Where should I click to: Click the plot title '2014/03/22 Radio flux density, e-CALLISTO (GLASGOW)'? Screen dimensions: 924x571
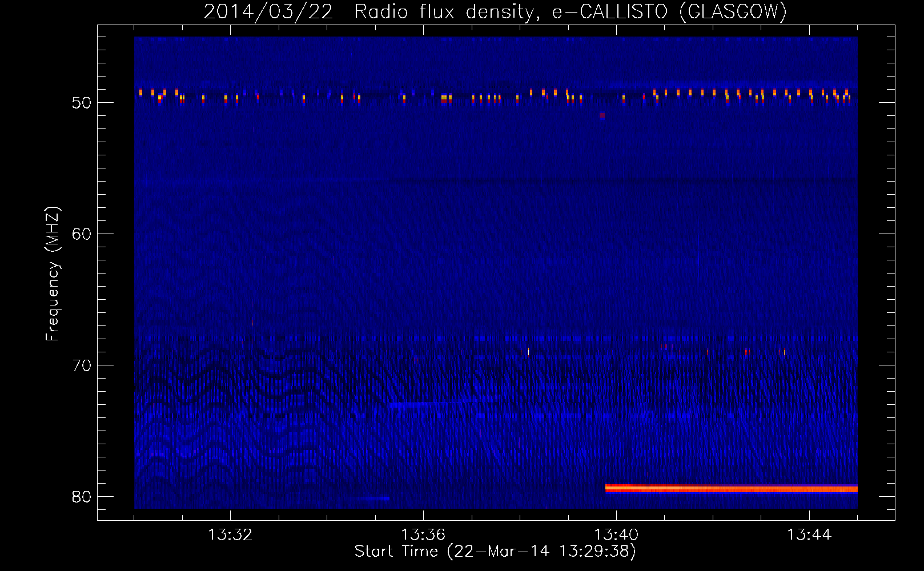pos(495,11)
